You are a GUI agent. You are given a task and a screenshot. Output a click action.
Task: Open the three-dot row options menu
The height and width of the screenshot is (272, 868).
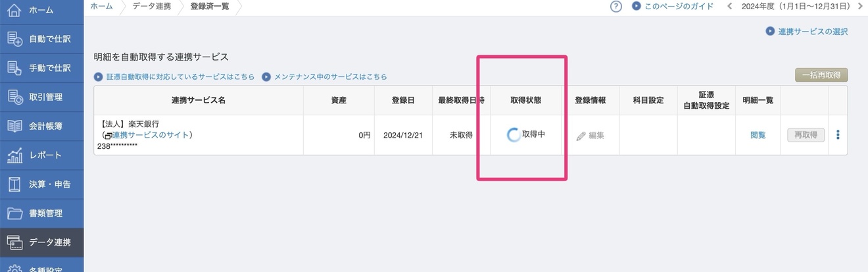coord(838,135)
